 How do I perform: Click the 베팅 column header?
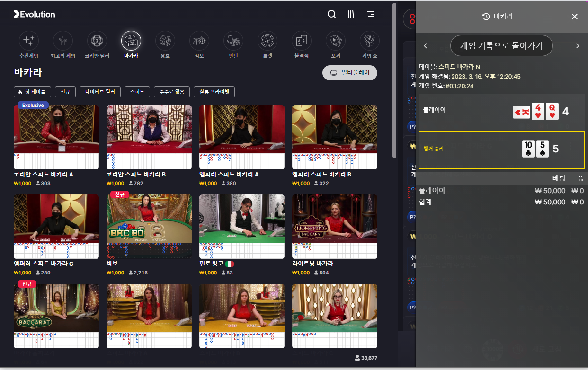click(559, 178)
